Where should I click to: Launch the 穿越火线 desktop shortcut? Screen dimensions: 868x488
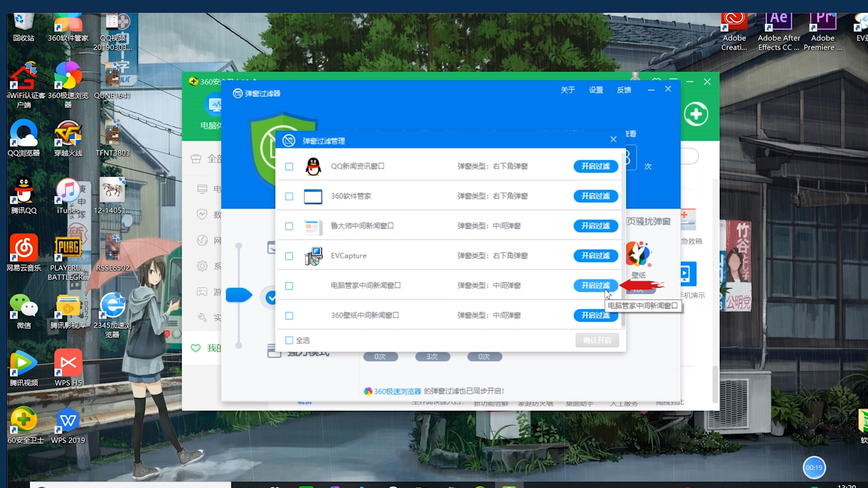coord(68,138)
